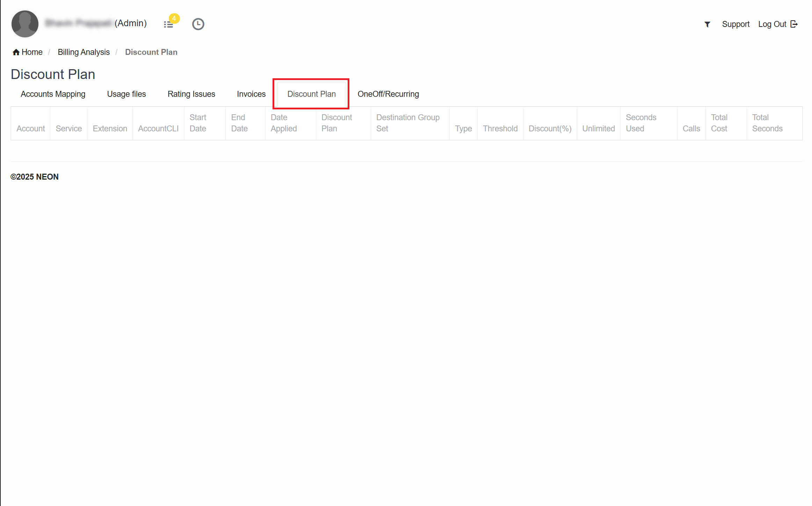This screenshot has height=506, width=812.
Task: Click the filter funnel icon
Action: 707,24
